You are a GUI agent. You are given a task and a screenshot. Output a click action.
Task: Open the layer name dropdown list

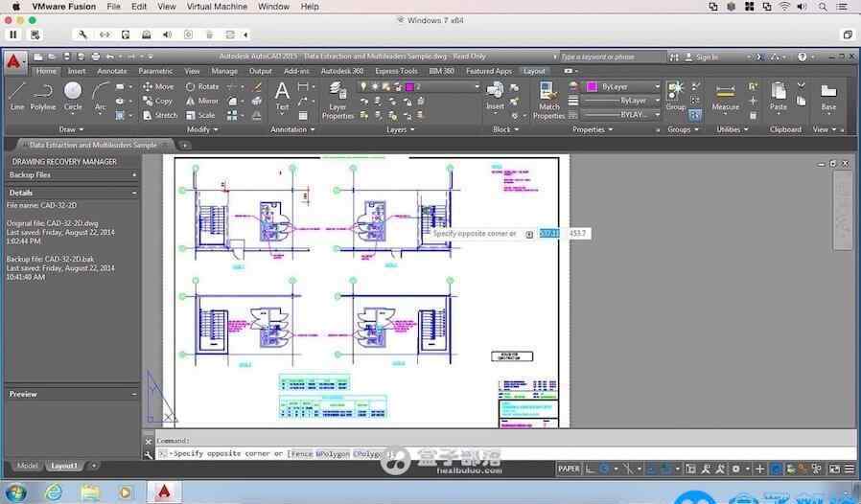pyautogui.click(x=476, y=87)
